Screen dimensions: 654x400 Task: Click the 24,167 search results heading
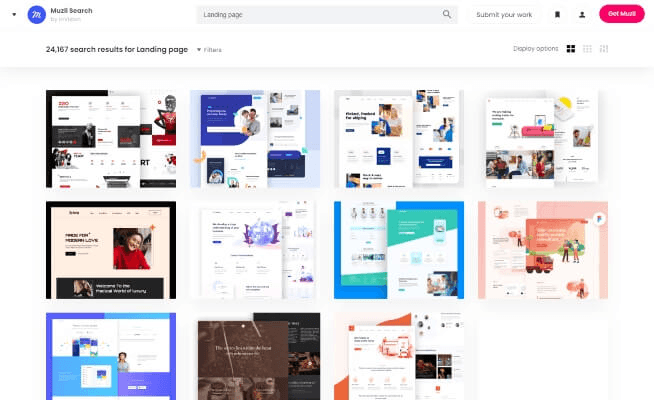[x=117, y=49]
